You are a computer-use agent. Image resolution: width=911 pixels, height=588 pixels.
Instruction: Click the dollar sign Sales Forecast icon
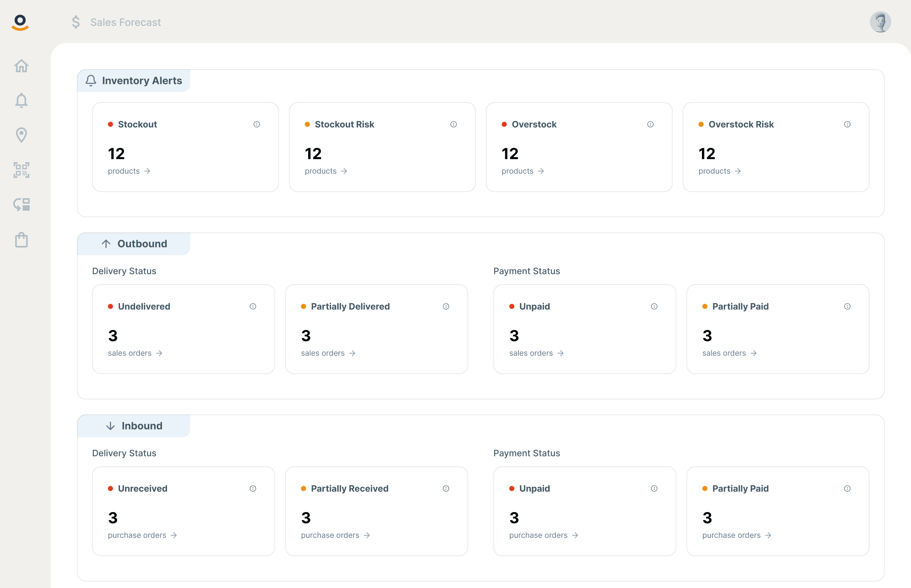[x=76, y=22]
